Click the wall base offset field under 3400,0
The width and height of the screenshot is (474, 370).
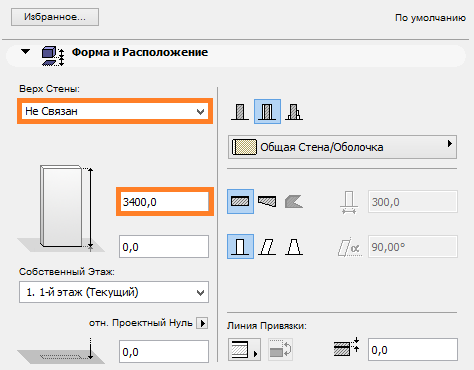pyautogui.click(x=164, y=247)
